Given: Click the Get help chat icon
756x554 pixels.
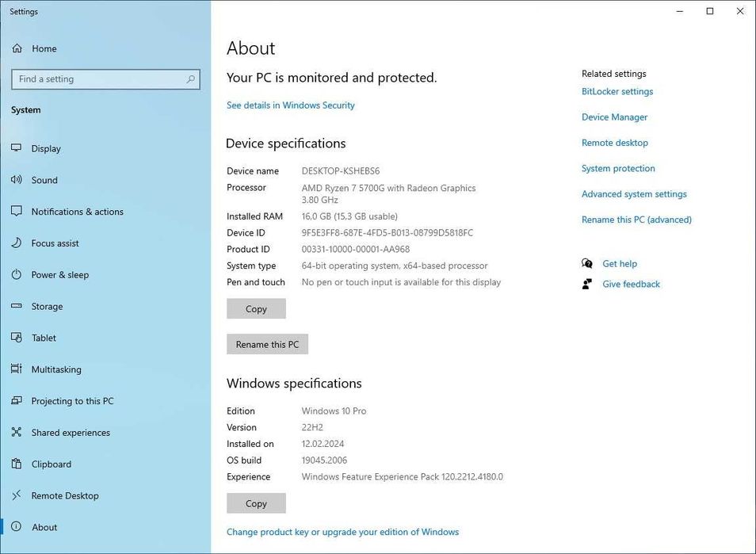Looking at the screenshot, I should tap(586, 263).
